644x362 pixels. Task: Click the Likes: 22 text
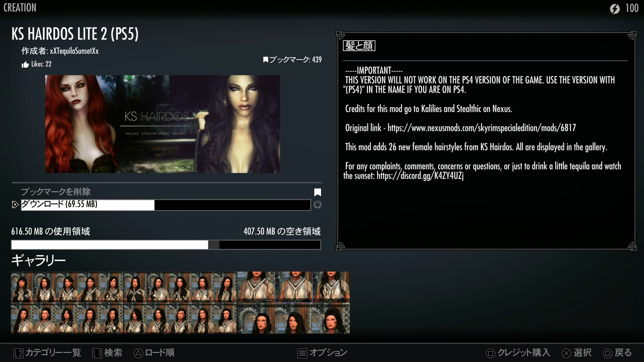point(41,64)
